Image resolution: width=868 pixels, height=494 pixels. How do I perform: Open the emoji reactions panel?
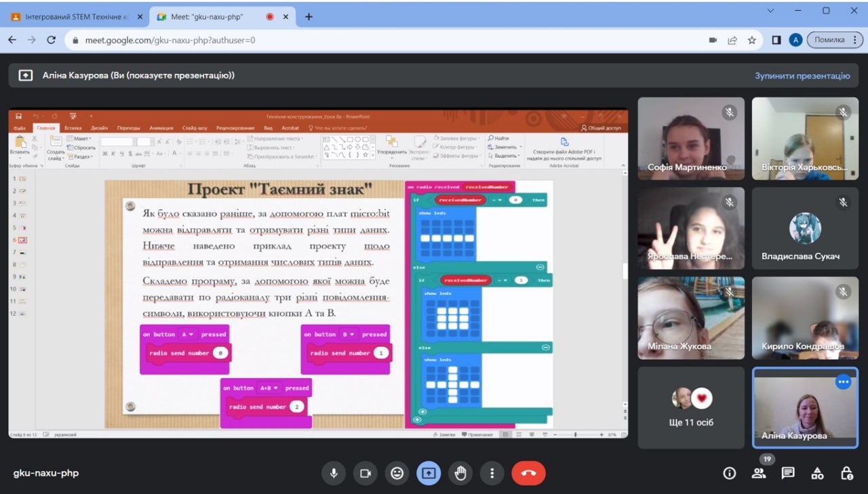[397, 473]
